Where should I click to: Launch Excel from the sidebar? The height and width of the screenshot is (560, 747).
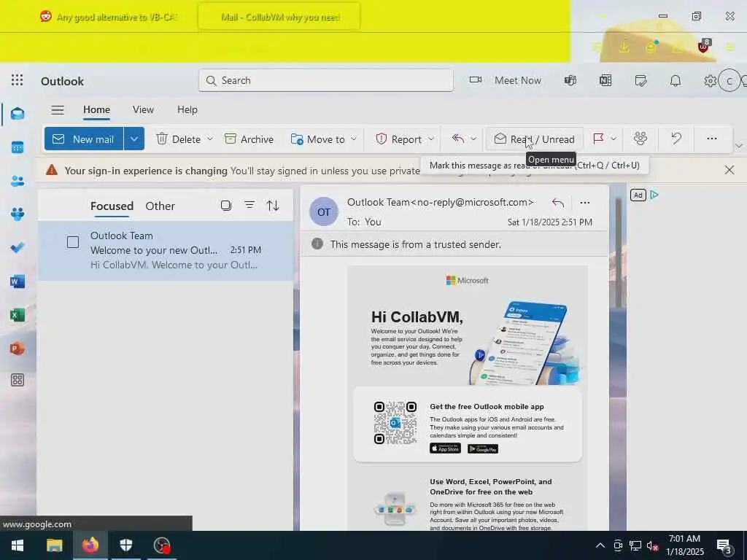tap(18, 315)
